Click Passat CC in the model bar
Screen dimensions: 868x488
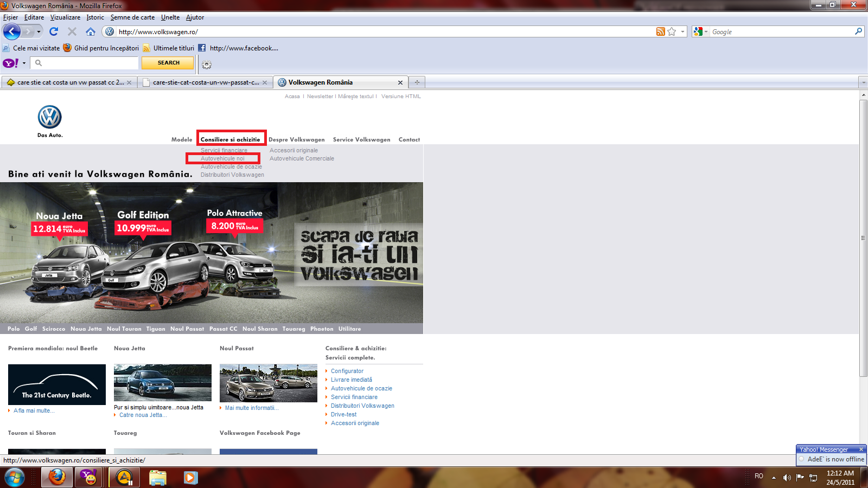click(x=224, y=329)
